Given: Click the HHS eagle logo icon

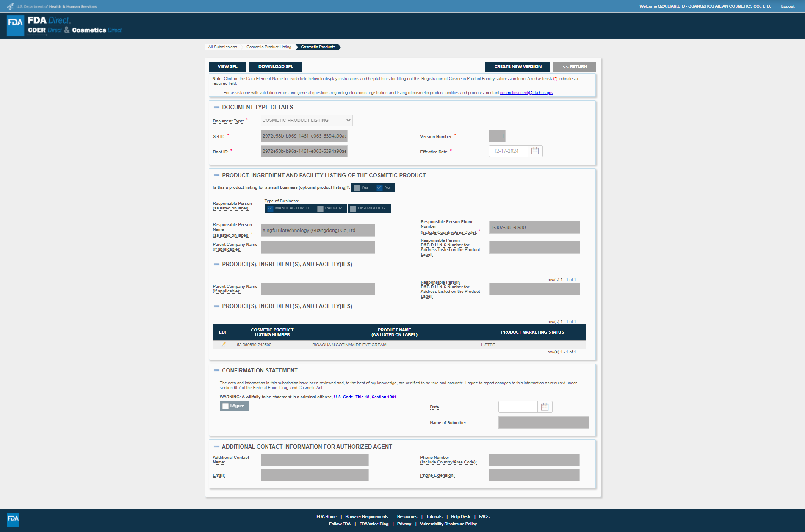Looking at the screenshot, I should click(x=10, y=6).
